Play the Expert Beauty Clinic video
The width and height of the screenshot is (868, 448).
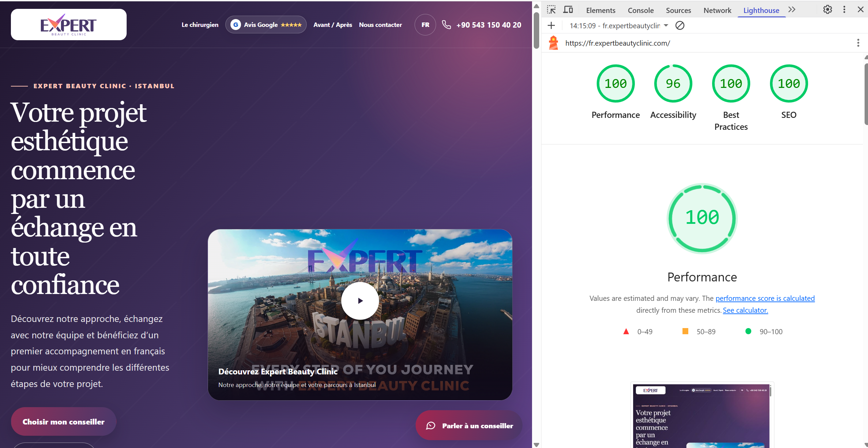pos(360,300)
